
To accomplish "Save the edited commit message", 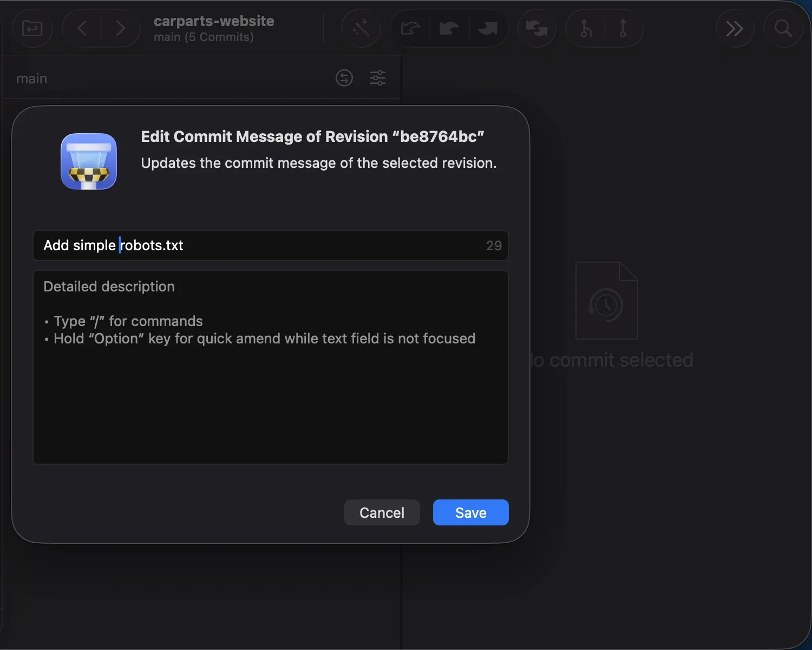I will [x=471, y=512].
